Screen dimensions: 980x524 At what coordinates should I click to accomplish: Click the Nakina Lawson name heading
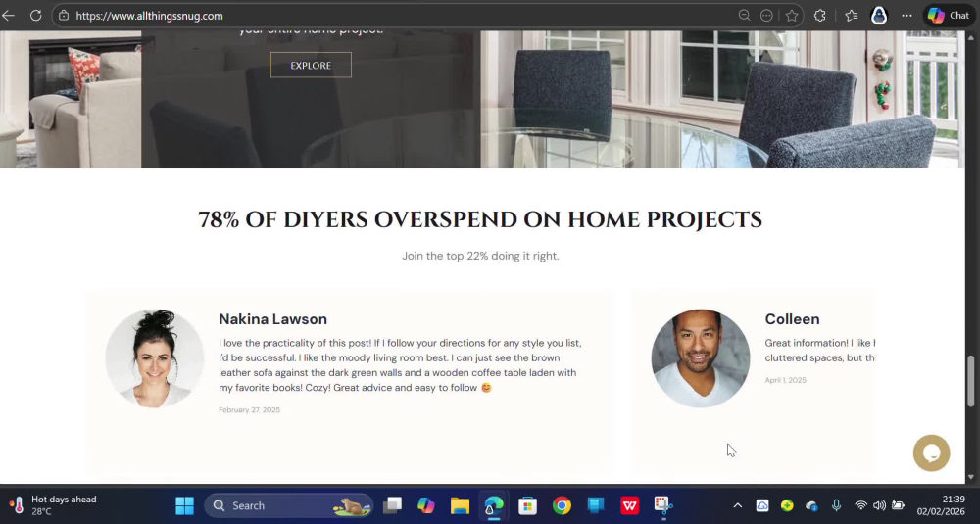pos(272,319)
